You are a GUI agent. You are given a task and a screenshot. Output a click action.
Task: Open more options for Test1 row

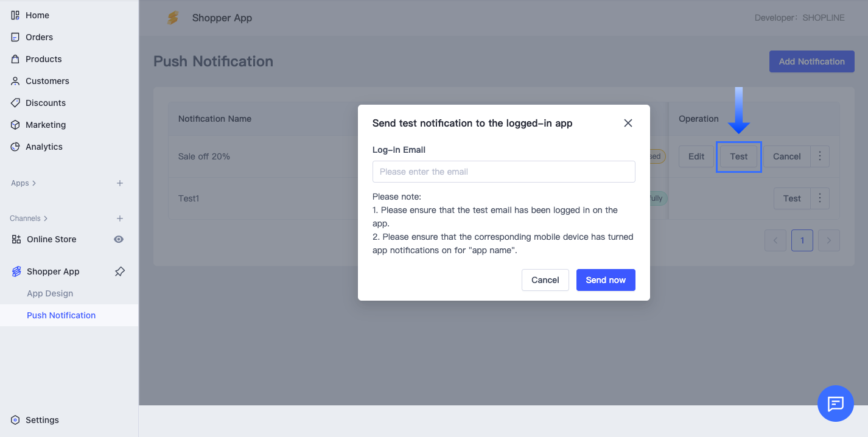(x=820, y=198)
